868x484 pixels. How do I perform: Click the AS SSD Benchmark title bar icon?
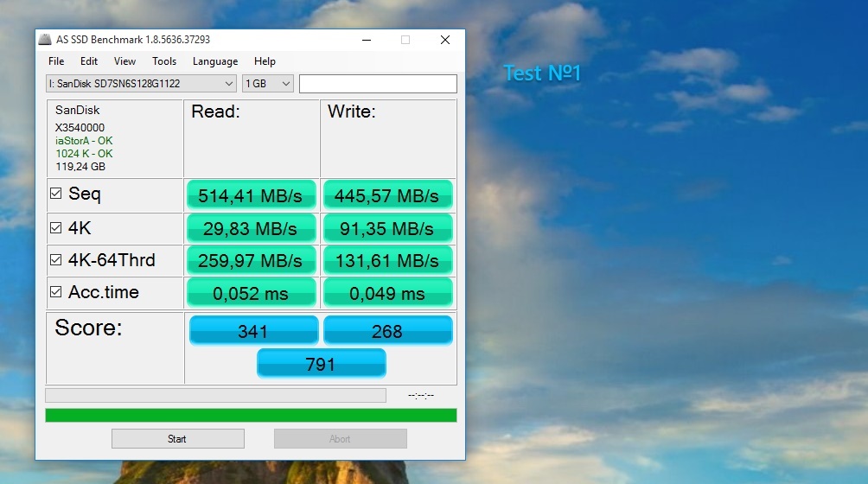coord(45,39)
